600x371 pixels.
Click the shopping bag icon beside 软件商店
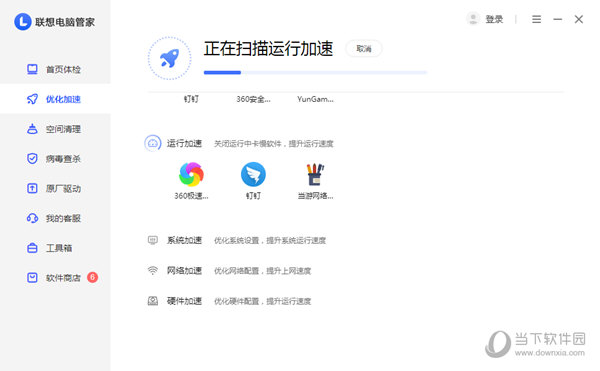tap(32, 278)
